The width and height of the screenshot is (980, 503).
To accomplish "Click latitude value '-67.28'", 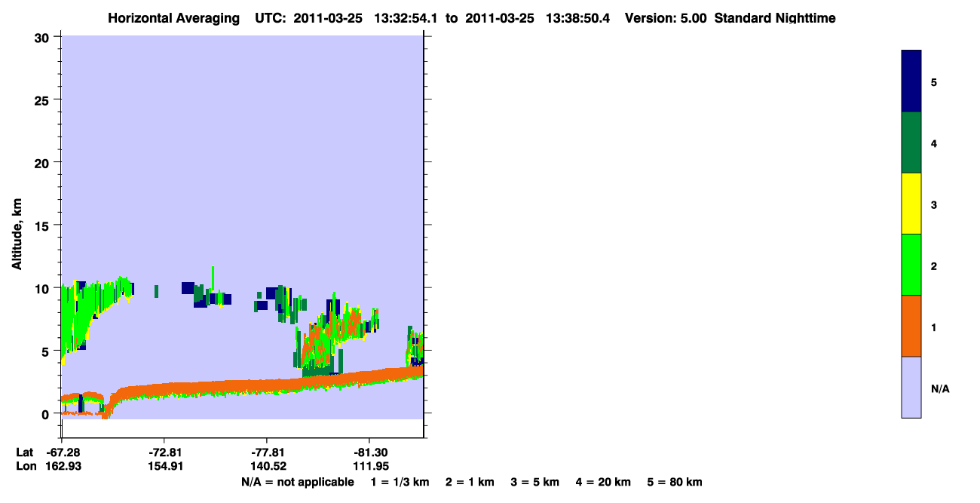I will (63, 452).
